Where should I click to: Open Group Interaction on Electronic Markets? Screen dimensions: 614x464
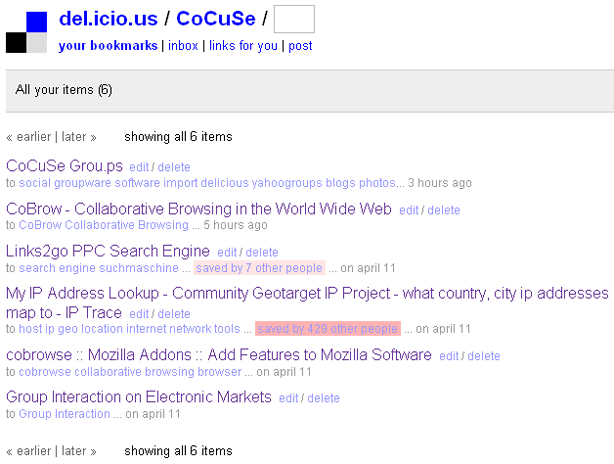tap(139, 397)
